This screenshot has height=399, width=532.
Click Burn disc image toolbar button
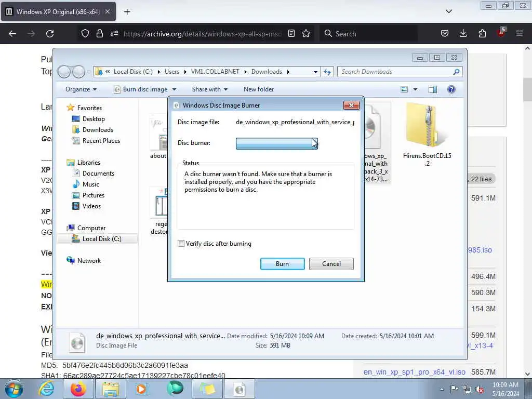pos(141,89)
